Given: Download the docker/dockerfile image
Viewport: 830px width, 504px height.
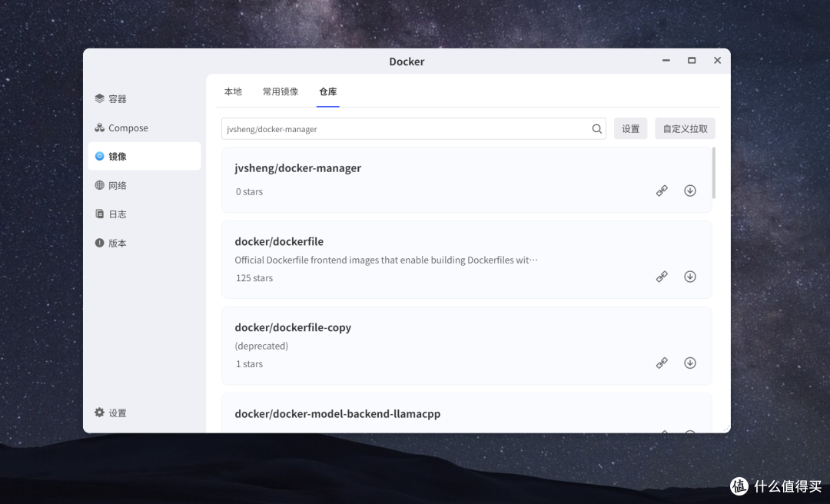Looking at the screenshot, I should pos(689,277).
